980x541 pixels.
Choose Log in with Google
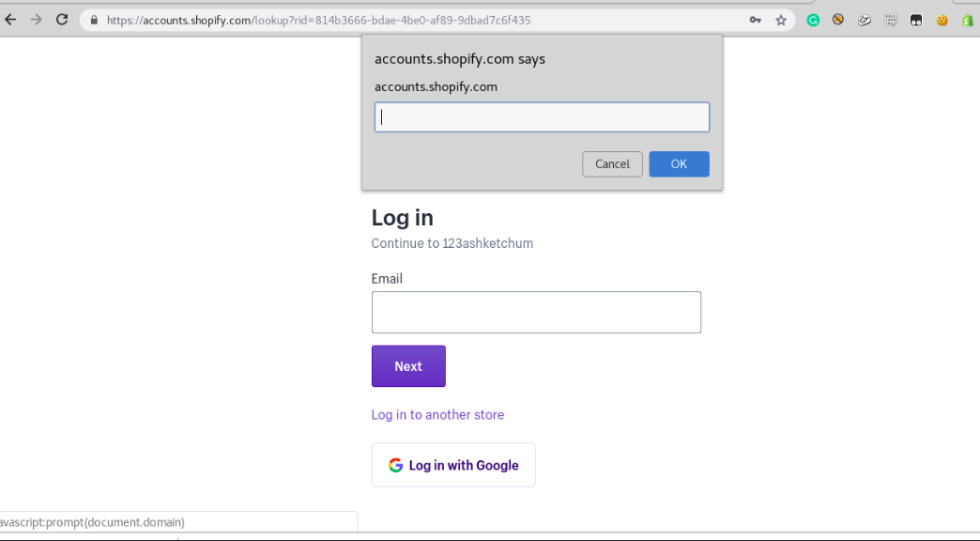point(453,465)
